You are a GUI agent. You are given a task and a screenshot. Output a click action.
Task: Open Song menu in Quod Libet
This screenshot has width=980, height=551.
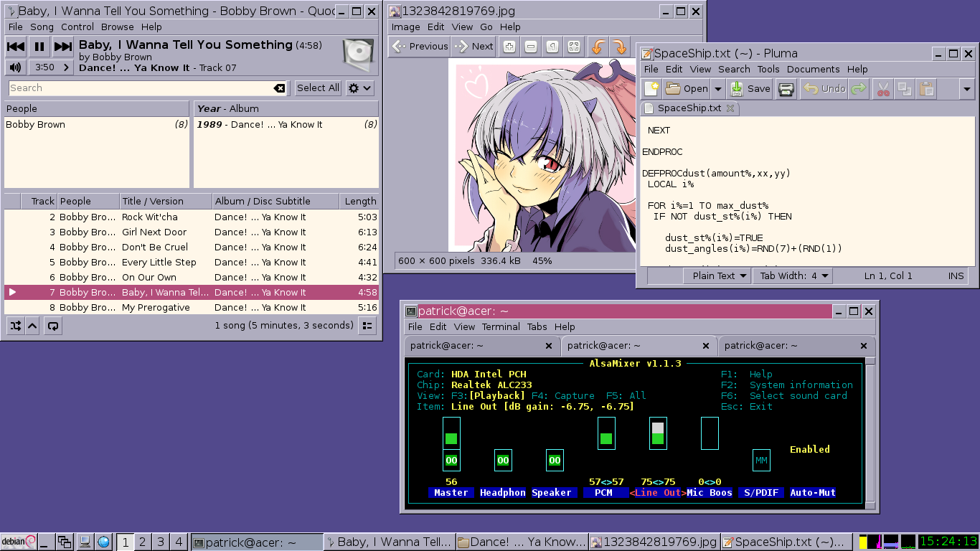click(x=42, y=27)
